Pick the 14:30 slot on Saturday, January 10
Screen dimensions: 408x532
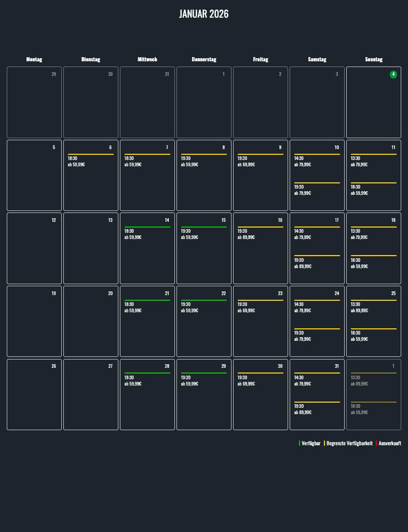[317, 161]
